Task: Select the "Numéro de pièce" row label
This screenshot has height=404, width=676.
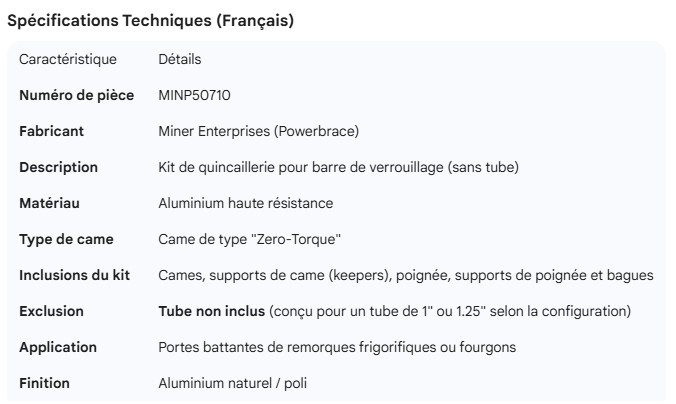Action: click(75, 95)
